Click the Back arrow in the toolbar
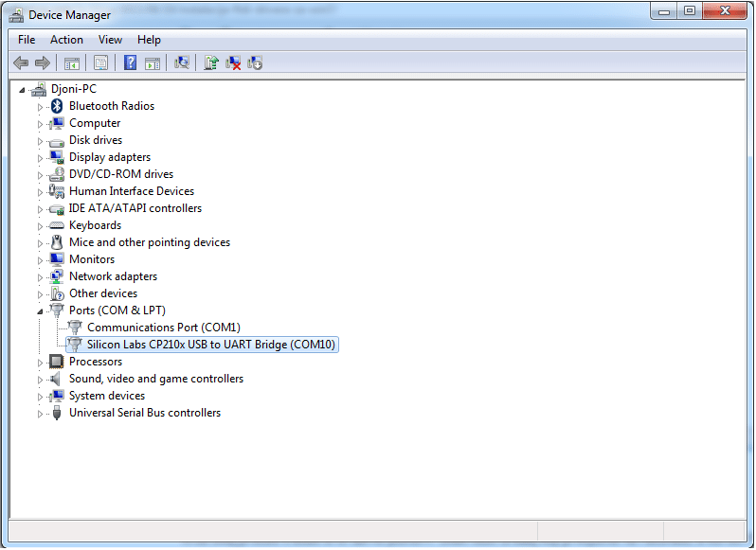The width and height of the screenshot is (756, 550). coord(21,63)
